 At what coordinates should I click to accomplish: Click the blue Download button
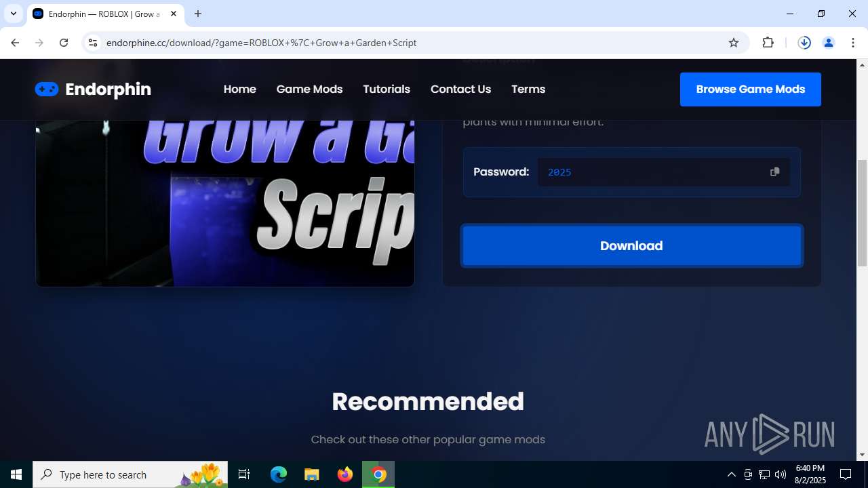point(632,246)
